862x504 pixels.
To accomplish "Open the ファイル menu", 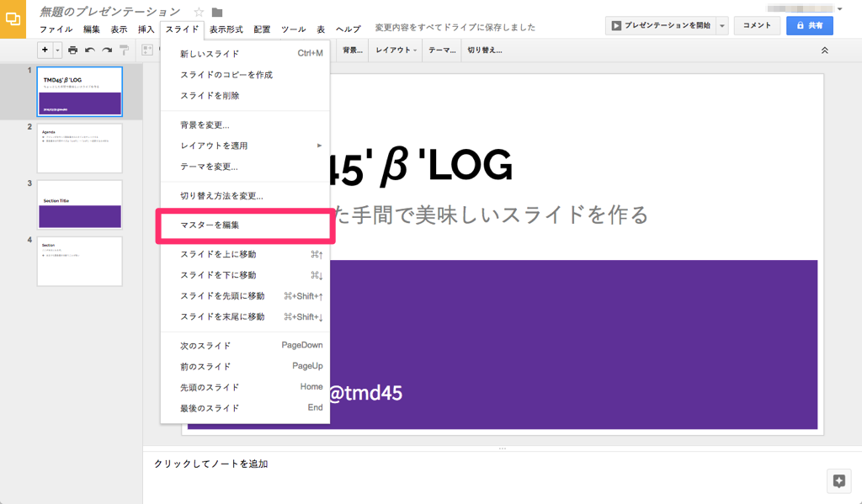I will click(x=56, y=29).
